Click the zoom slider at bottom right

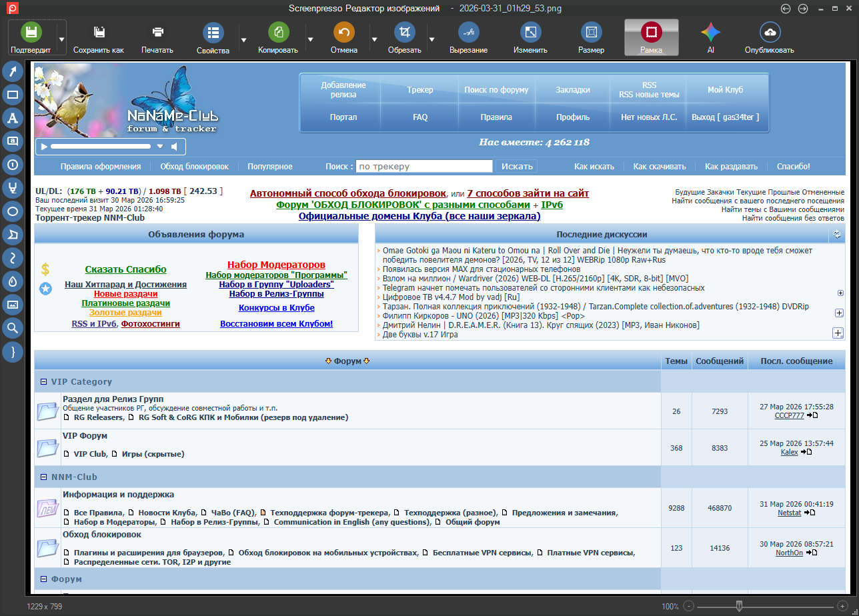coord(739,606)
